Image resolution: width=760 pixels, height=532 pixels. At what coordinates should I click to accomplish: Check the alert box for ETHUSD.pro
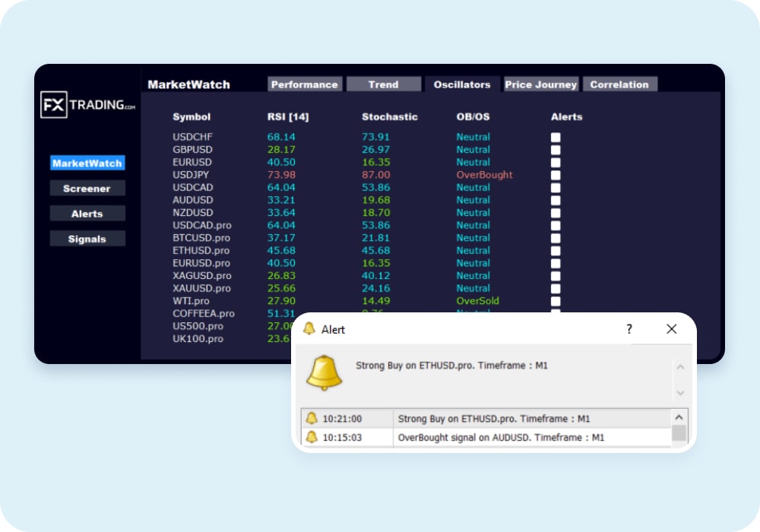tap(556, 251)
